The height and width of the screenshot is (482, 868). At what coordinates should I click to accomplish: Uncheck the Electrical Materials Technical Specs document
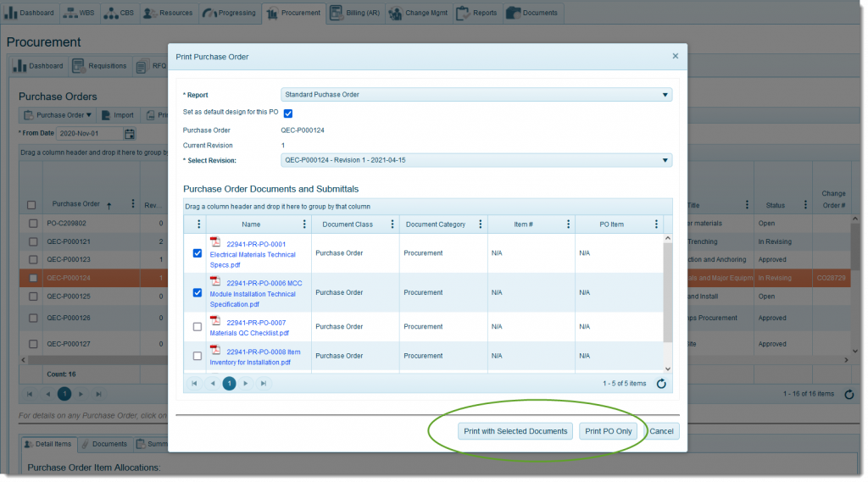(x=198, y=253)
